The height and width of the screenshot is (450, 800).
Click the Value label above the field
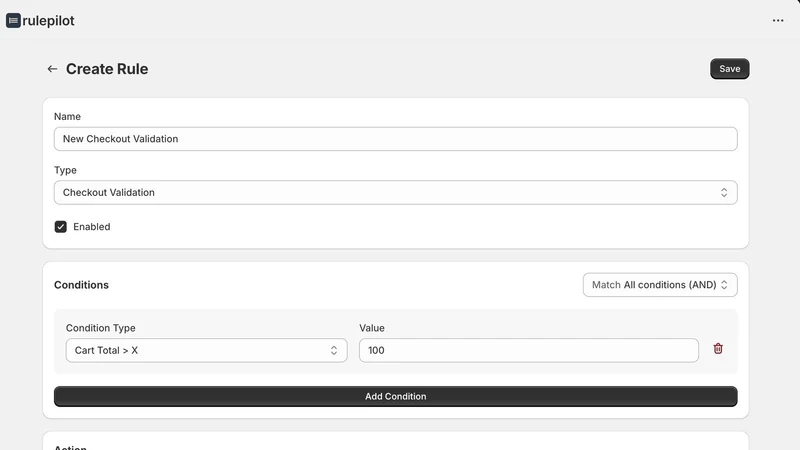(x=372, y=328)
